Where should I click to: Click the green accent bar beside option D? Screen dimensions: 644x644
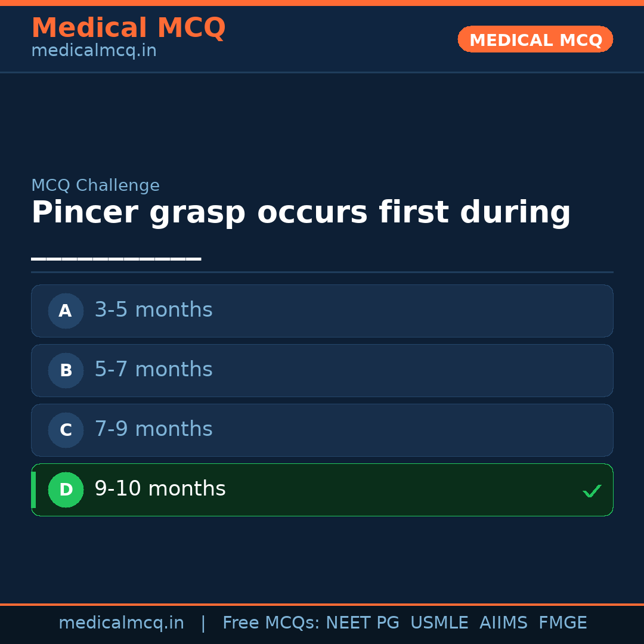pyautogui.click(x=33, y=490)
